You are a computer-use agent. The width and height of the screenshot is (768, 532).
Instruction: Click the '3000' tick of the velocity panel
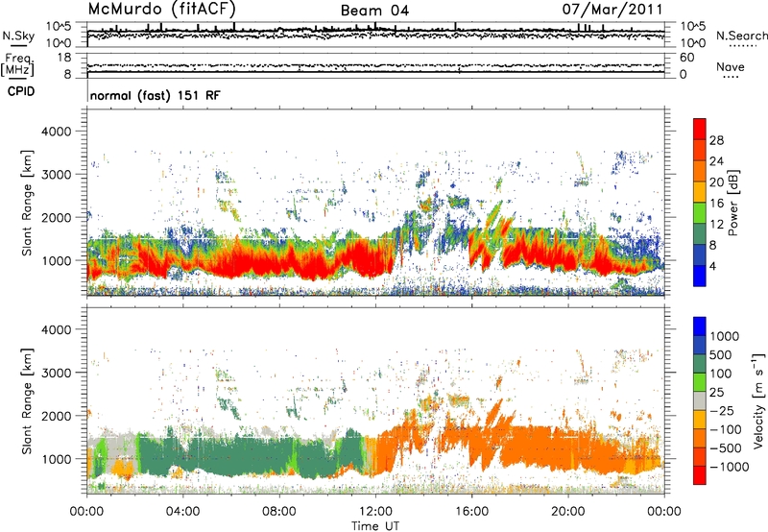[x=57, y=373]
